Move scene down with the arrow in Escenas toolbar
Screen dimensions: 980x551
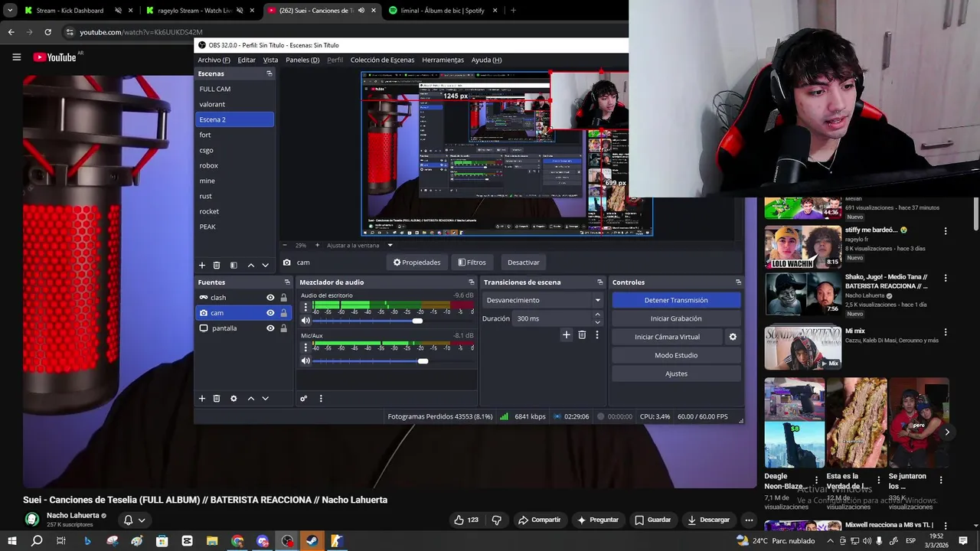coord(265,265)
